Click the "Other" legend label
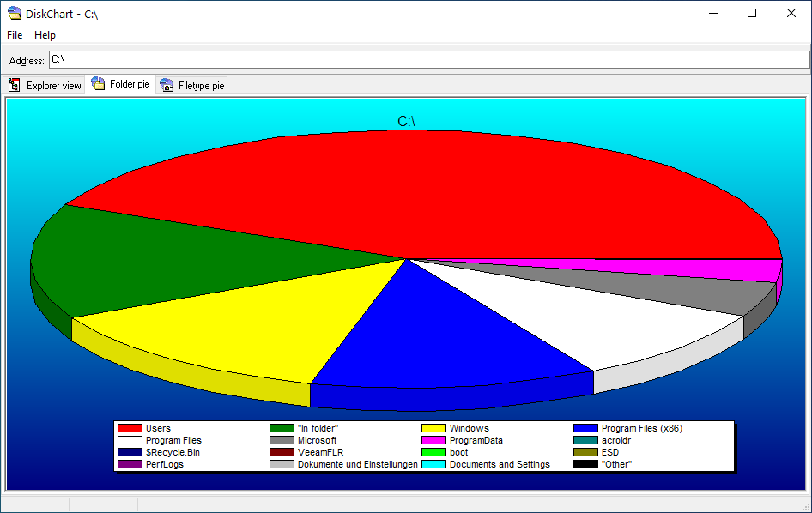812x513 pixels. pos(617,464)
